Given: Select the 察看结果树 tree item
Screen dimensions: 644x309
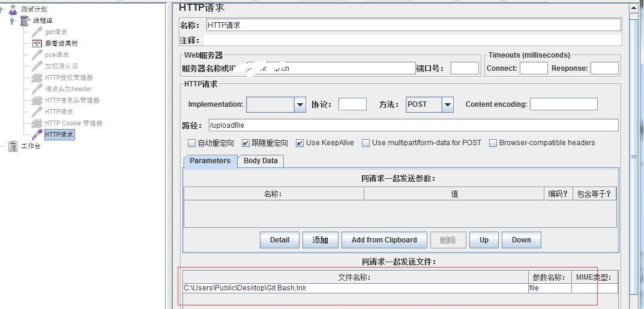Looking at the screenshot, I should click(x=61, y=43).
